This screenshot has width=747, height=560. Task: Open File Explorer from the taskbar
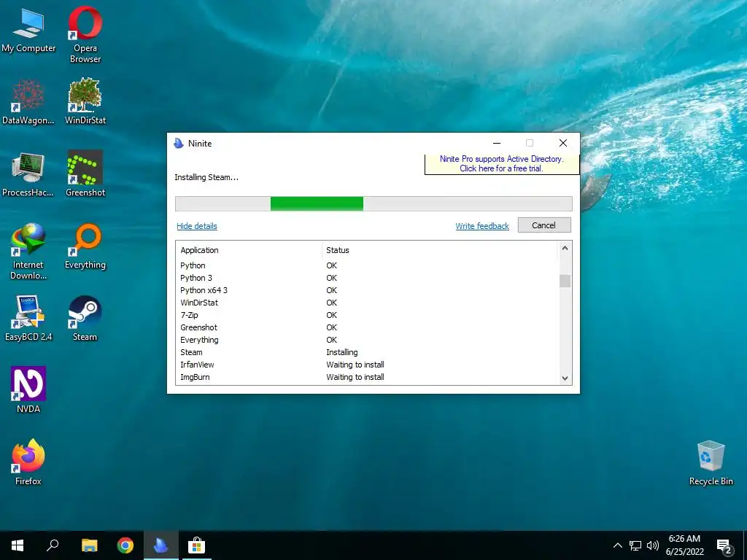pos(89,545)
